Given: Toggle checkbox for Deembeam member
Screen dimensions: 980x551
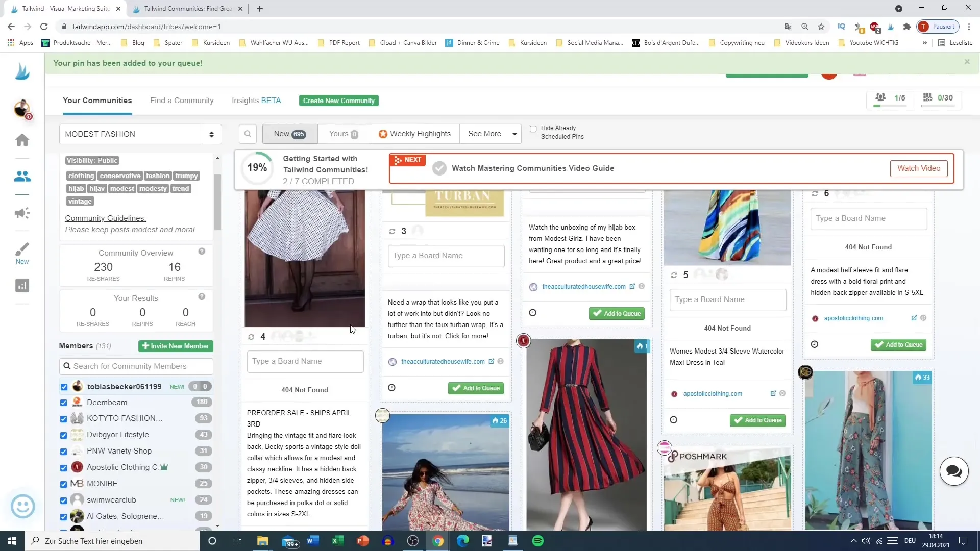Looking at the screenshot, I should (x=63, y=402).
